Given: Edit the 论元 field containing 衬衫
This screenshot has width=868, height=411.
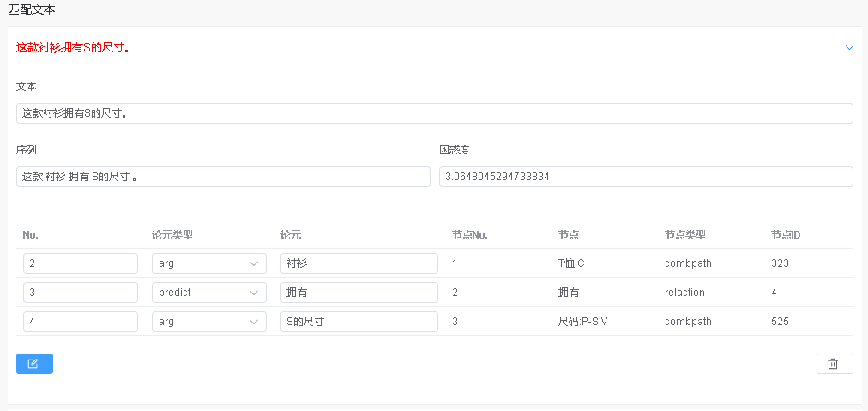Looking at the screenshot, I should click(x=359, y=263).
